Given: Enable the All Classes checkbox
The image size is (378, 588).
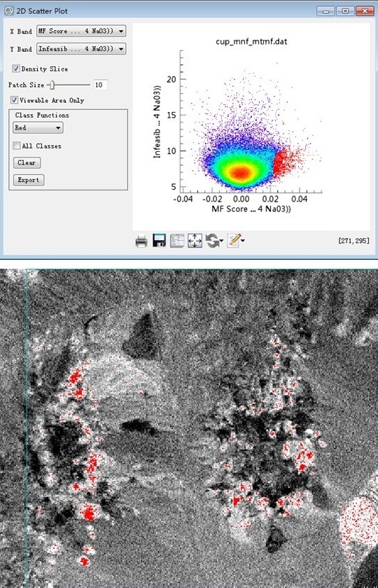Looking at the screenshot, I should (x=17, y=146).
